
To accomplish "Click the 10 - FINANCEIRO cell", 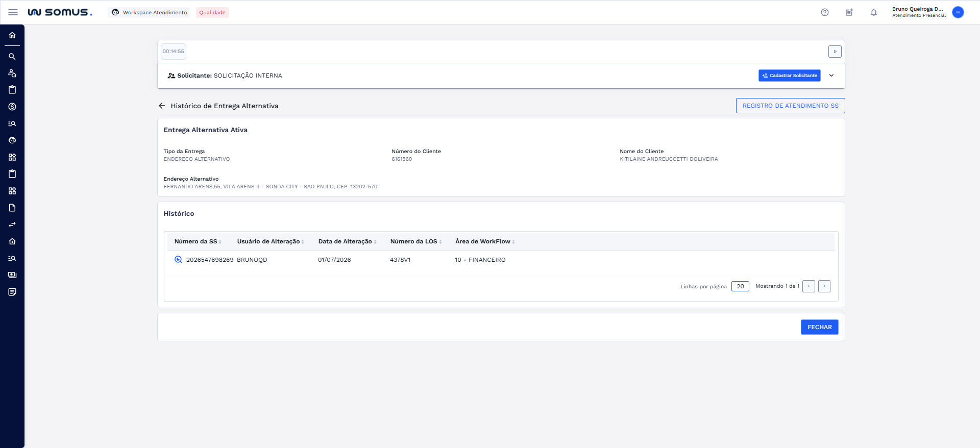I will tap(480, 260).
